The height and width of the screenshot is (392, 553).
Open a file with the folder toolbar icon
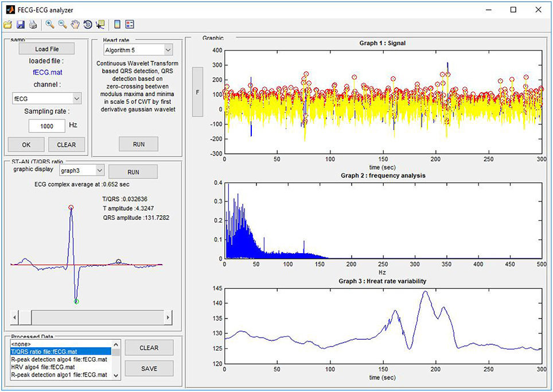point(8,24)
